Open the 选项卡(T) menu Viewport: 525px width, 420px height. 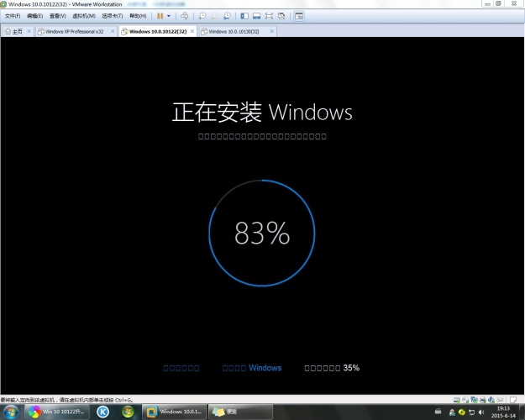pos(113,16)
